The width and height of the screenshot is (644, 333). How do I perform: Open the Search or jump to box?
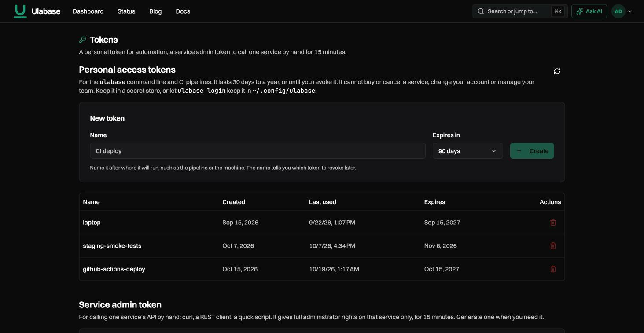coord(520,11)
